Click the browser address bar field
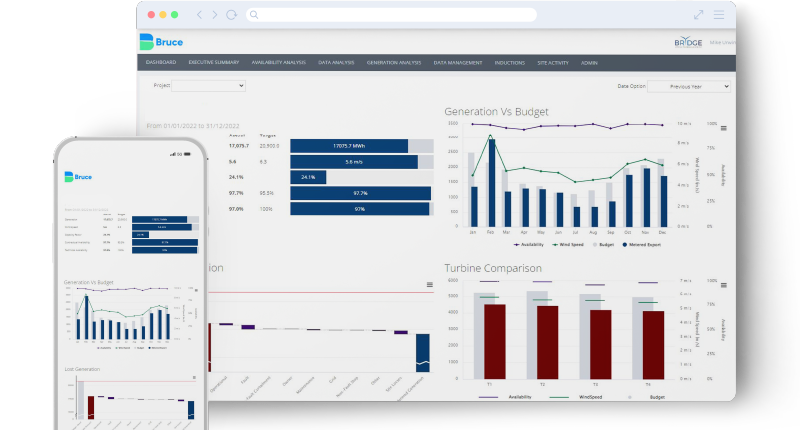800x430 pixels. click(x=391, y=15)
